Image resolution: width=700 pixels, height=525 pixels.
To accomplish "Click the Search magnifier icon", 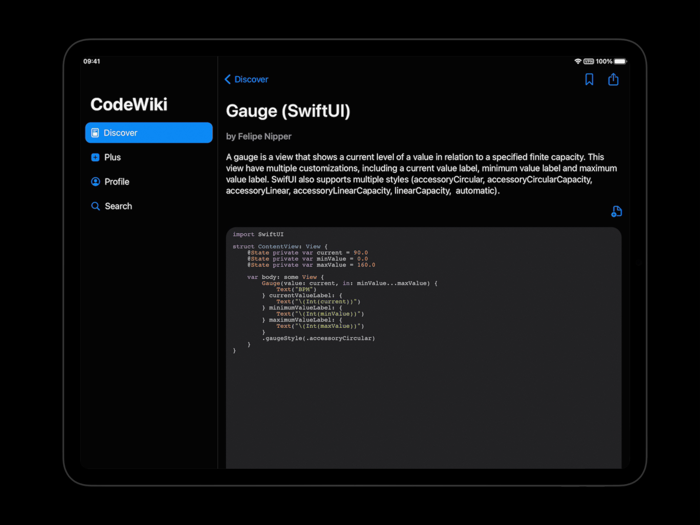I will [x=95, y=206].
